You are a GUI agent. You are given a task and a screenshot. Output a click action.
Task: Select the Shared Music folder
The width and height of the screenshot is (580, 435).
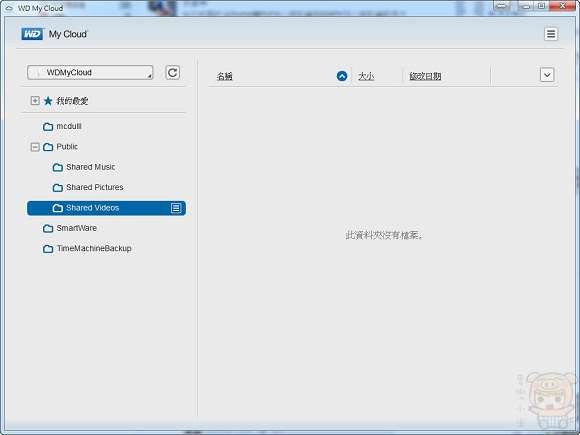click(x=91, y=167)
